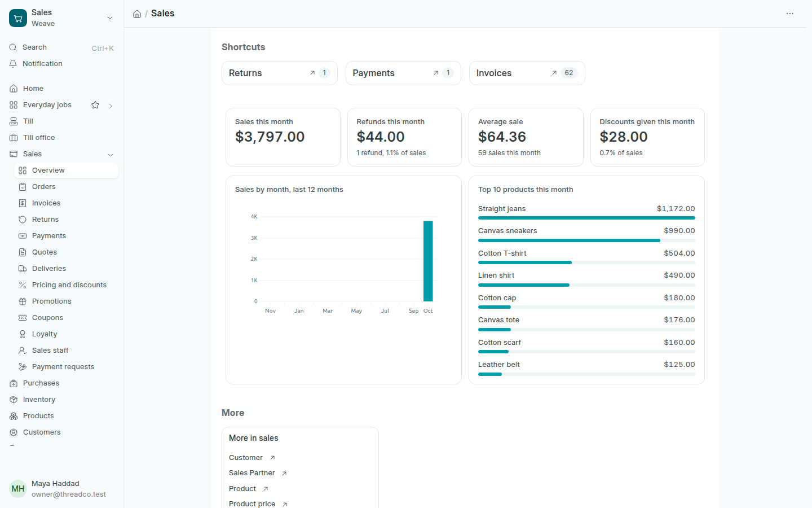Click the Home house icon in sidebar
The height and width of the screenshot is (508, 812).
click(14, 89)
